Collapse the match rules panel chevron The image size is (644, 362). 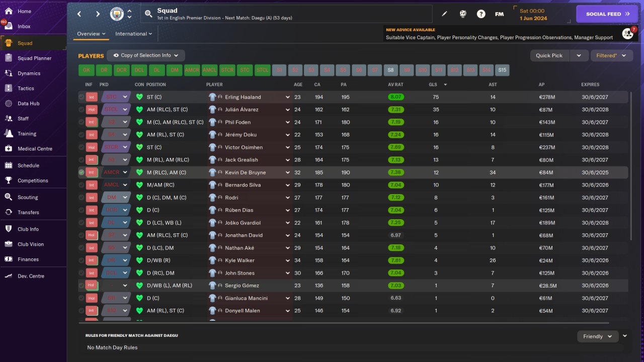[625, 336]
